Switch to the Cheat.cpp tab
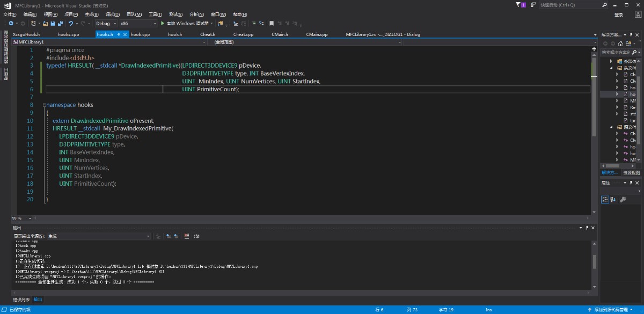 tap(243, 34)
